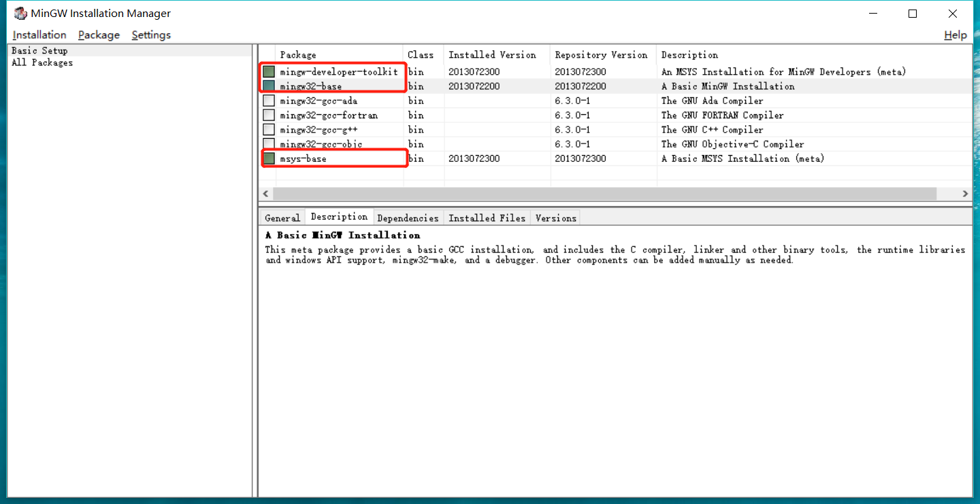Mark the mingw32-gcc-objc checkbox
Screen dimensions: 980x504
[x=268, y=144]
